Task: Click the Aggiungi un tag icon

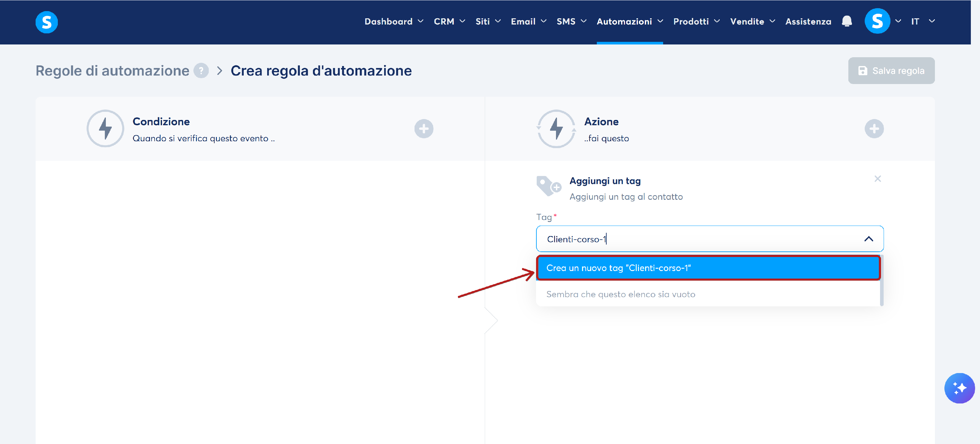Action: pos(548,186)
